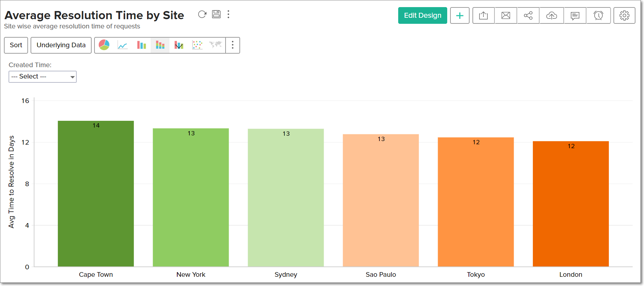The height and width of the screenshot is (286, 644).
Task: Switch to the pie chart type
Action: [104, 45]
